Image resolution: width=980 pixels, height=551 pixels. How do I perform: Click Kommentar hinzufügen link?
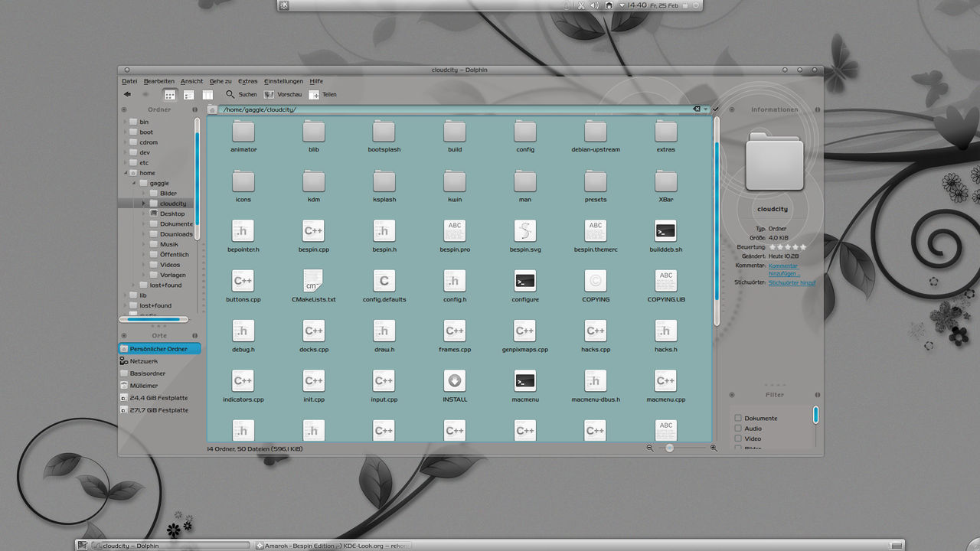tap(785, 269)
